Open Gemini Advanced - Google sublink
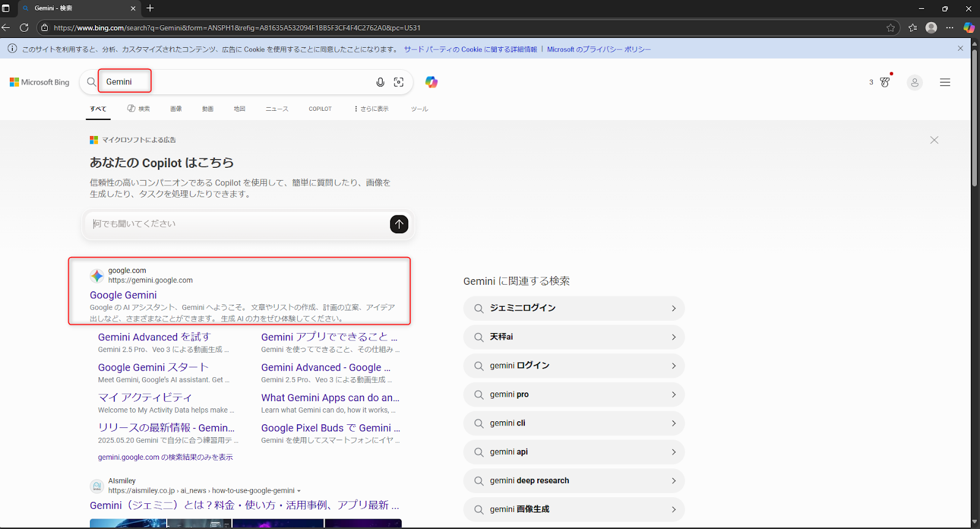This screenshot has height=529, width=980. click(326, 367)
